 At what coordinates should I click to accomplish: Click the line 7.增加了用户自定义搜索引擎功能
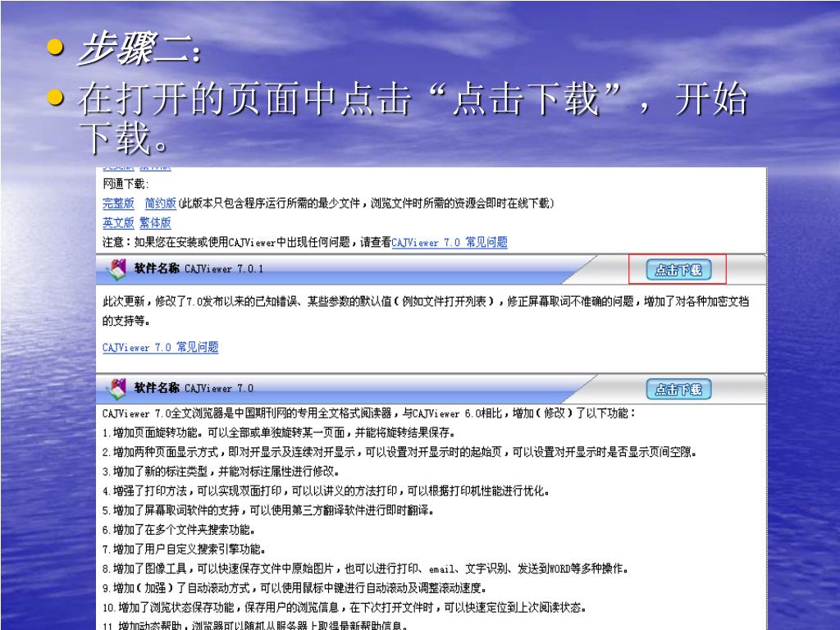coord(185,549)
